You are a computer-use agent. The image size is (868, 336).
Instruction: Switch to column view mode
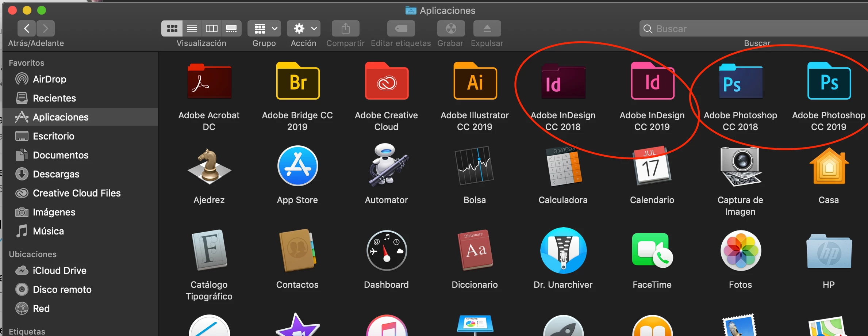click(212, 28)
